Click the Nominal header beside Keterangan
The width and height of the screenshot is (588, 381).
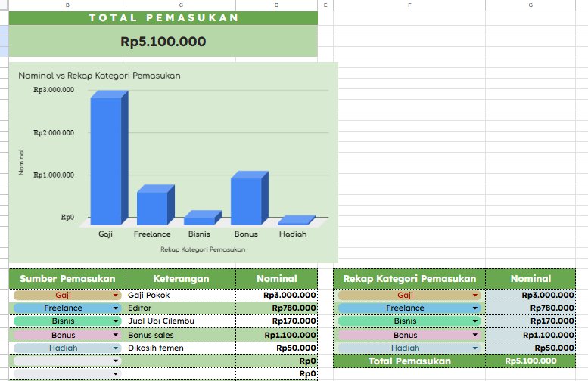[277, 279]
